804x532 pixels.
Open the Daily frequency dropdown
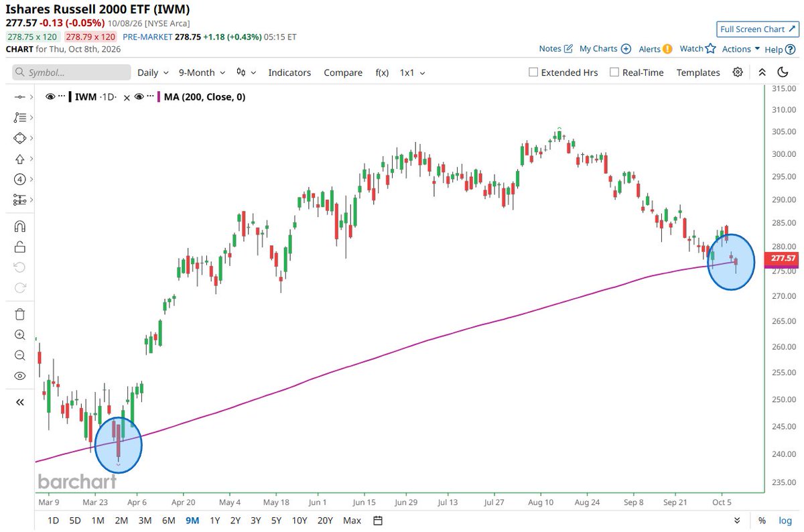click(152, 72)
